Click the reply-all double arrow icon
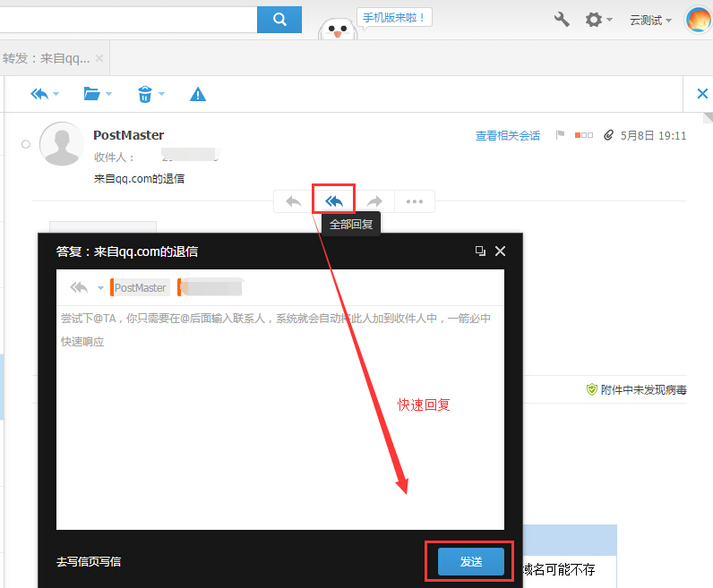 334,201
